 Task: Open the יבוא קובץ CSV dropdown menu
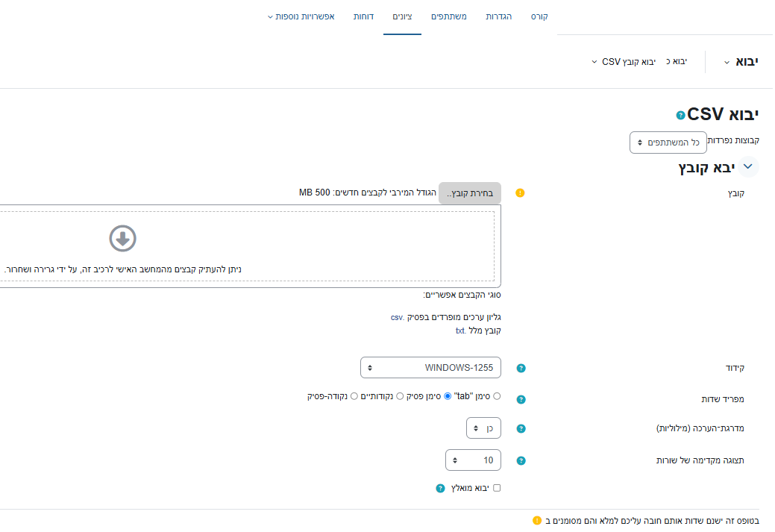624,62
